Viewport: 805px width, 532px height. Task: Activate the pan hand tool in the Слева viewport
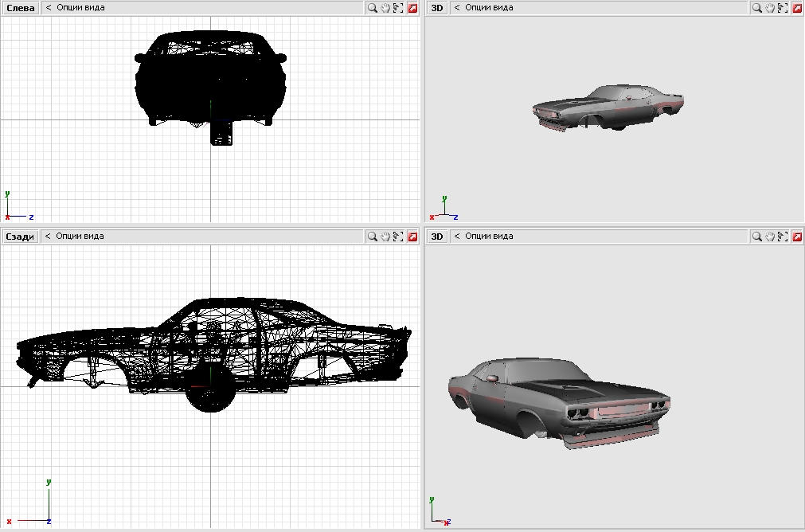point(385,8)
